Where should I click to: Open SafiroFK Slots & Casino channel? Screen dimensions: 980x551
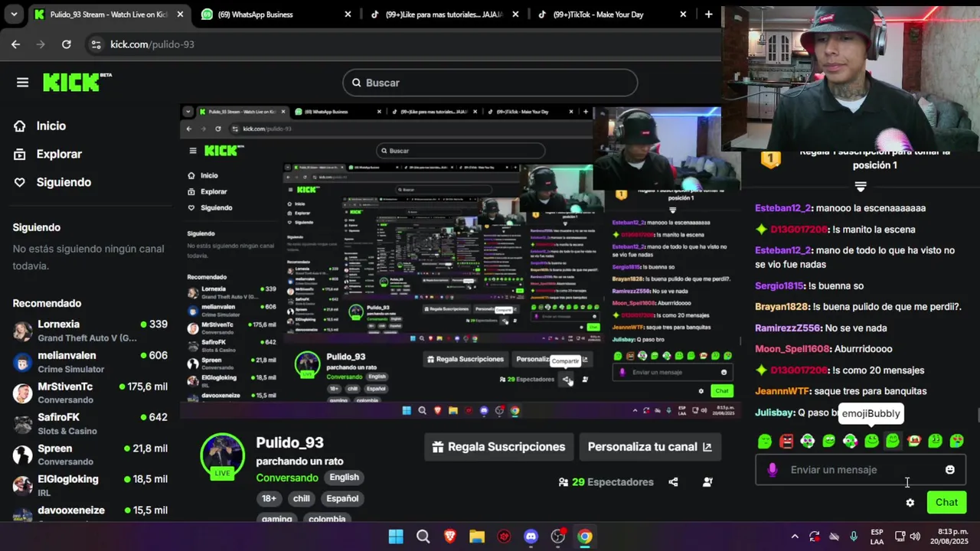click(x=90, y=423)
